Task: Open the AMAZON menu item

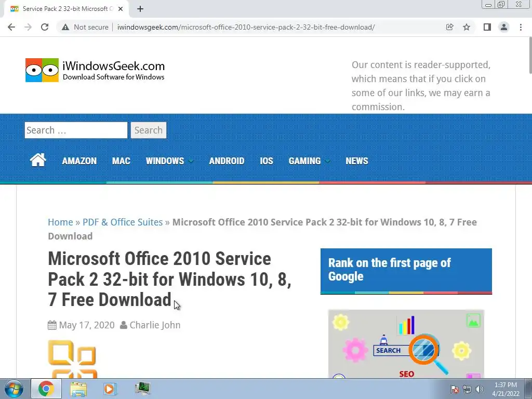Action: pyautogui.click(x=79, y=161)
